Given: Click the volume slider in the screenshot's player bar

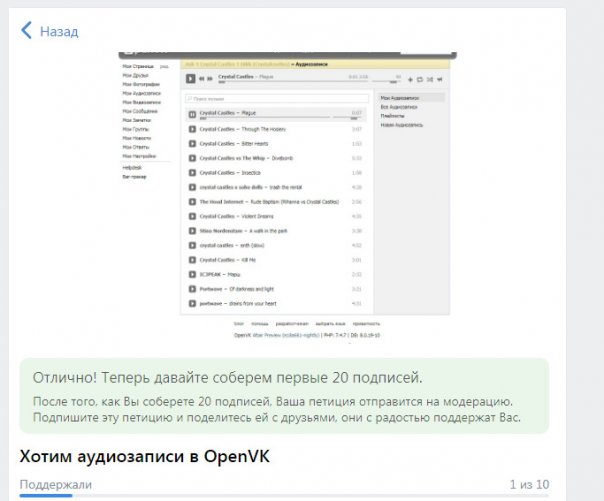Looking at the screenshot, I should 386,82.
